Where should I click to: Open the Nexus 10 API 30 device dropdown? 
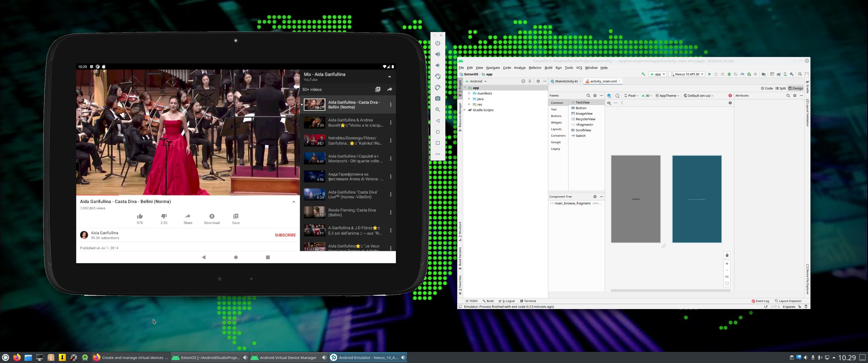pos(687,74)
